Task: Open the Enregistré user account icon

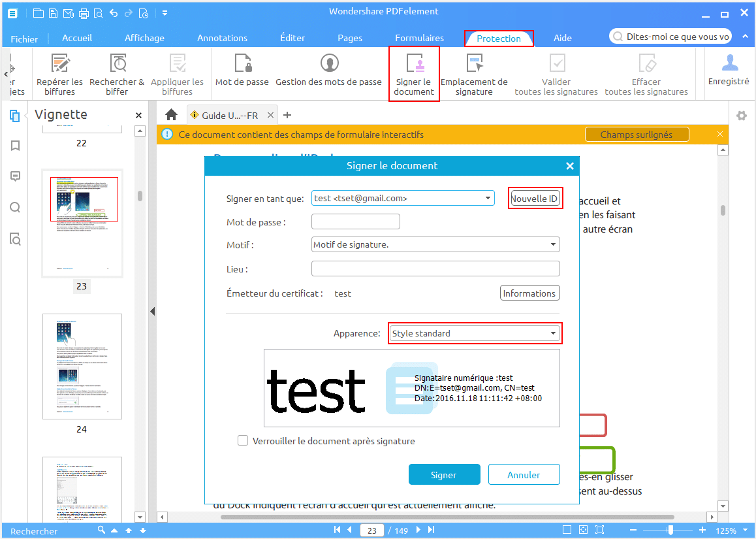Action: 729,69
